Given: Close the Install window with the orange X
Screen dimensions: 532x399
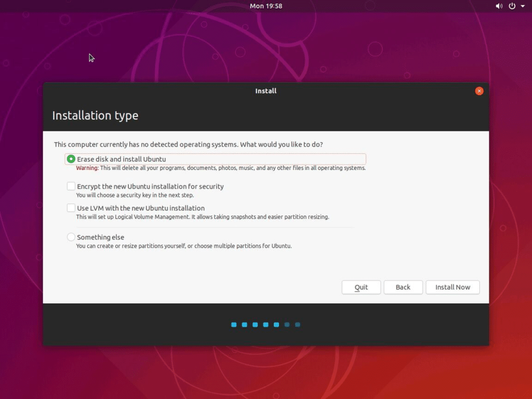Looking at the screenshot, I should (x=479, y=91).
